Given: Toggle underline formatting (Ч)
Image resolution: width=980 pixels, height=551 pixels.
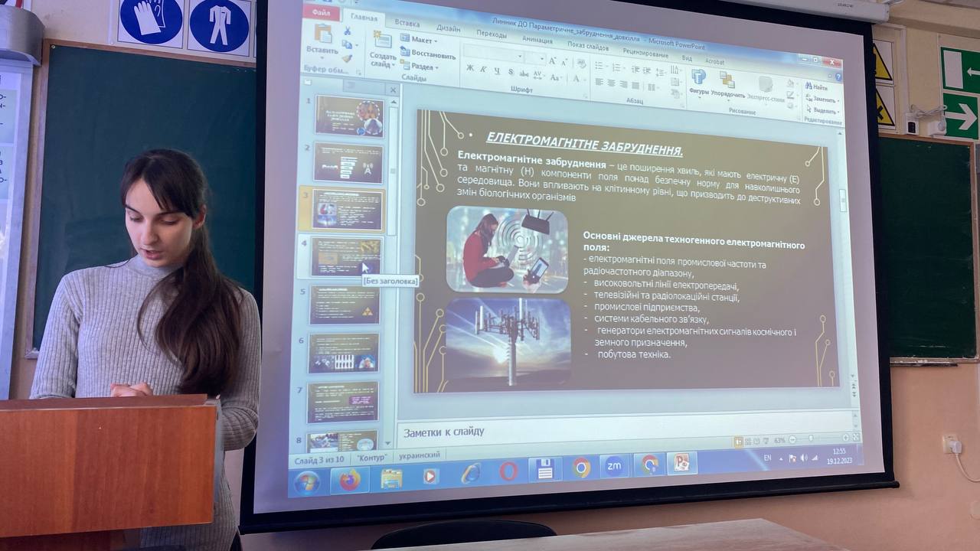Looking at the screenshot, I should [497, 70].
